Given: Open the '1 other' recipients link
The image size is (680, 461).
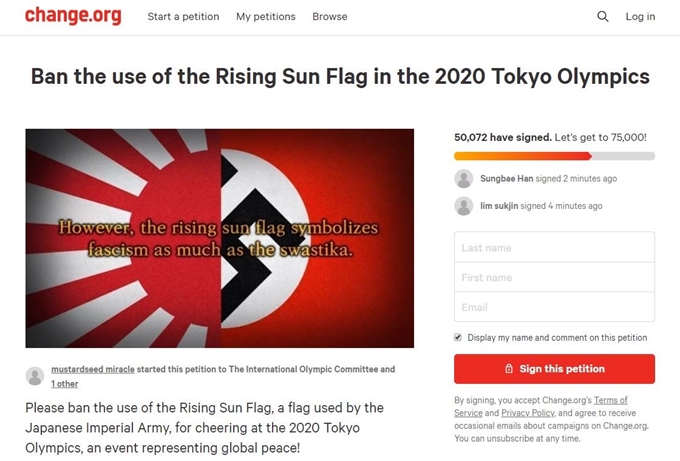Looking at the screenshot, I should point(65,384).
